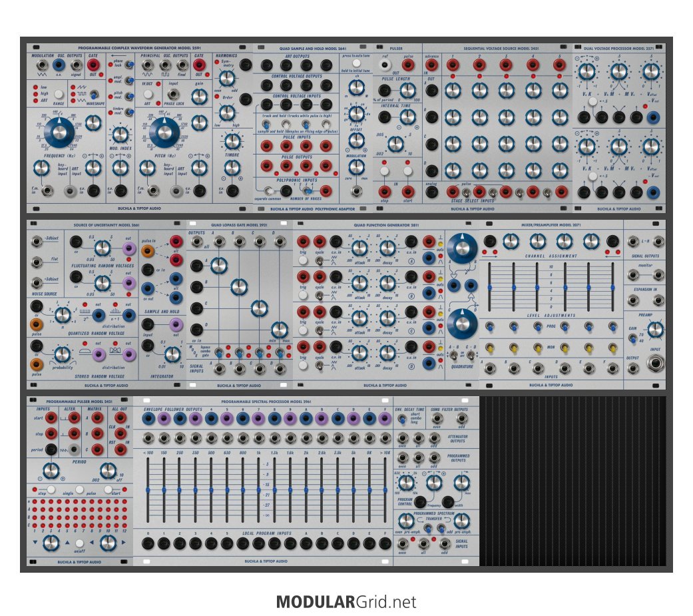Flip the Number of Voices switch
The height and width of the screenshot is (616, 693).
[308, 190]
